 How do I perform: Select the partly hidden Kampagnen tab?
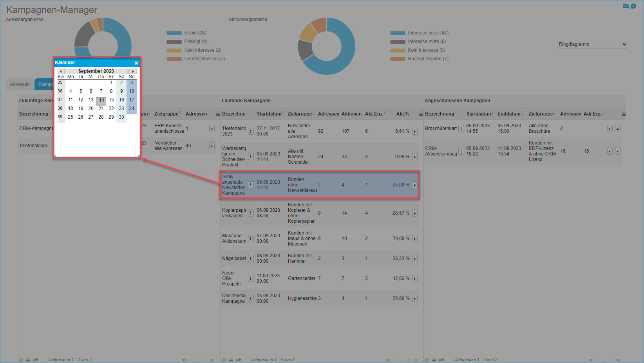pyautogui.click(x=44, y=84)
